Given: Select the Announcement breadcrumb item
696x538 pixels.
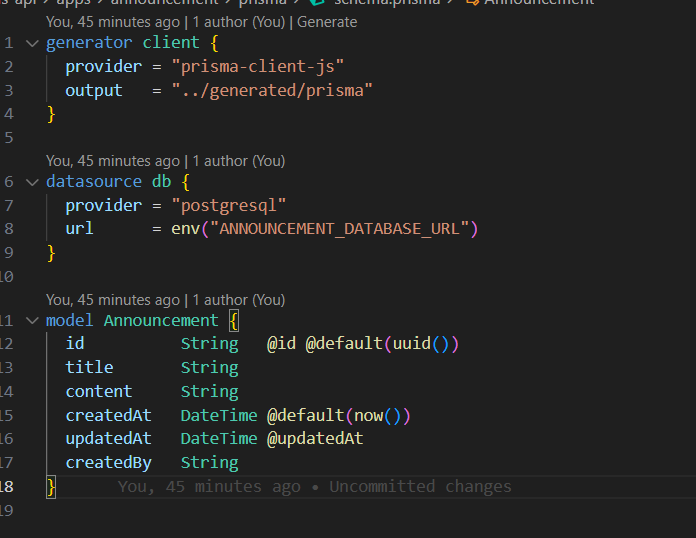Looking at the screenshot, I should click(530, 2).
